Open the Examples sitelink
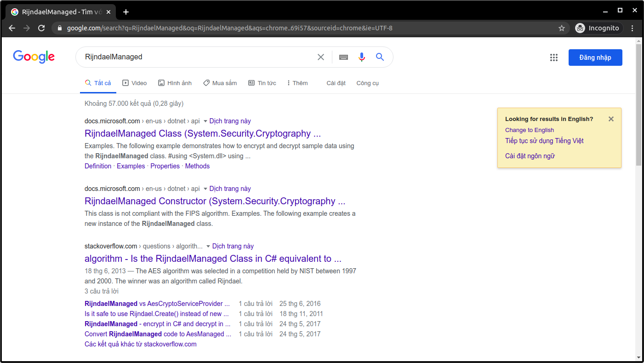 click(131, 166)
